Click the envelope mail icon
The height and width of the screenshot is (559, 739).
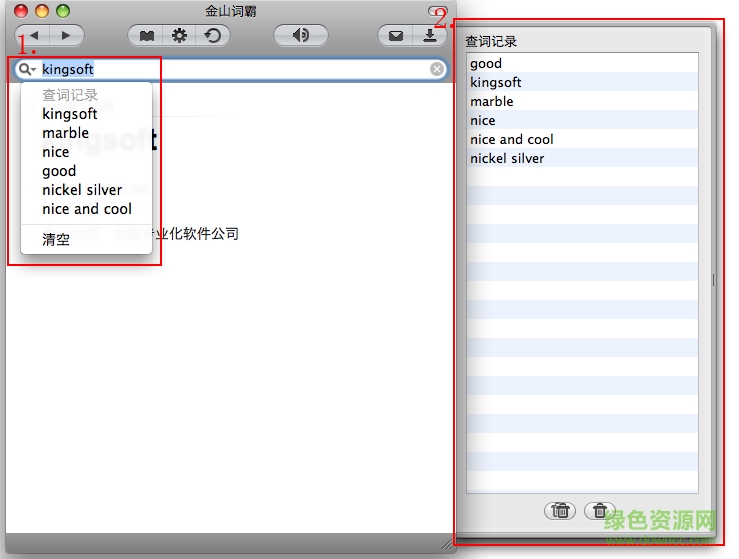(396, 36)
